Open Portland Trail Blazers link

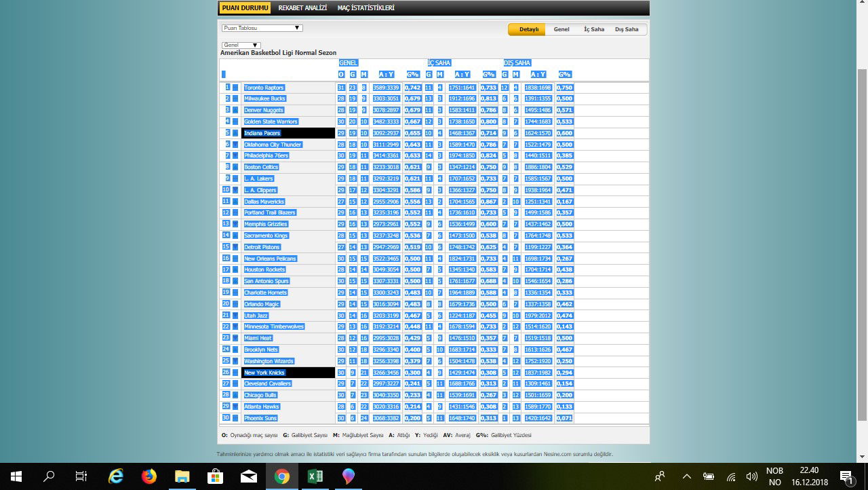click(x=271, y=212)
